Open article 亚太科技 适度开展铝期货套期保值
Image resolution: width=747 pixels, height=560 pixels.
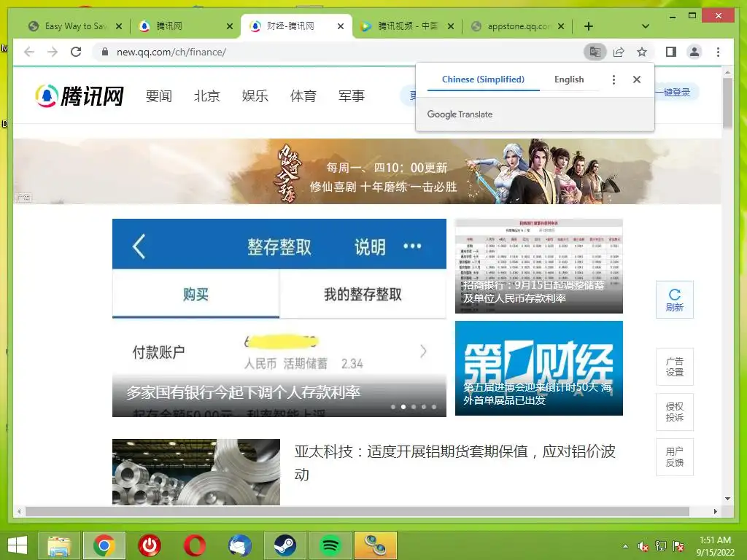tap(455, 462)
